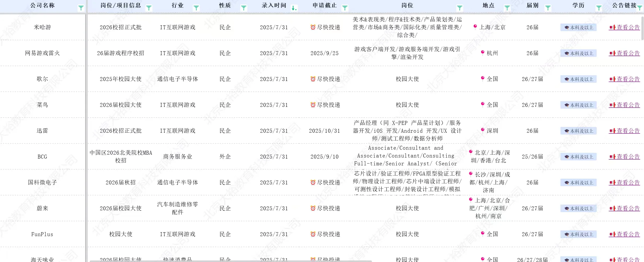Click the 公告链接 header filter icon
This screenshot has width=644, height=262.
[640, 8]
